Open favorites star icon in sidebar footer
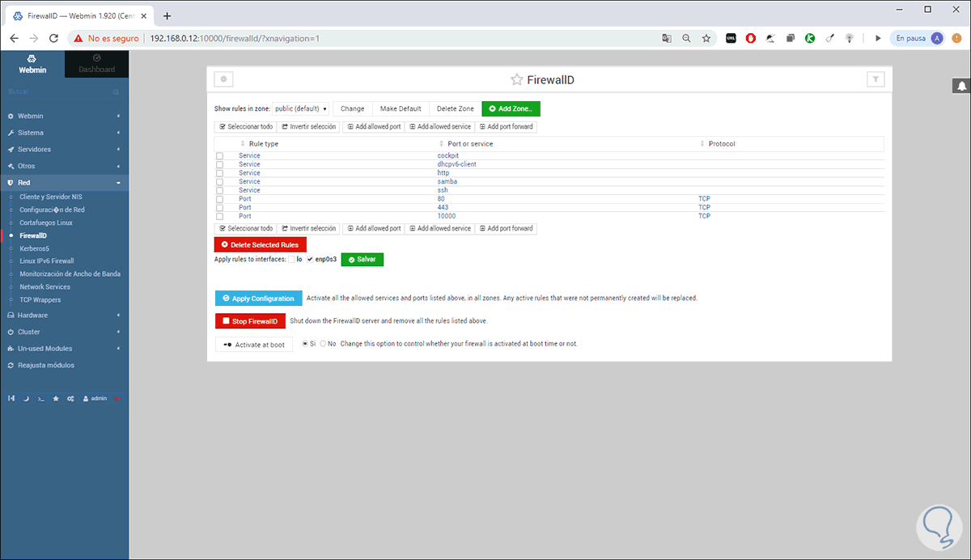 coord(56,398)
